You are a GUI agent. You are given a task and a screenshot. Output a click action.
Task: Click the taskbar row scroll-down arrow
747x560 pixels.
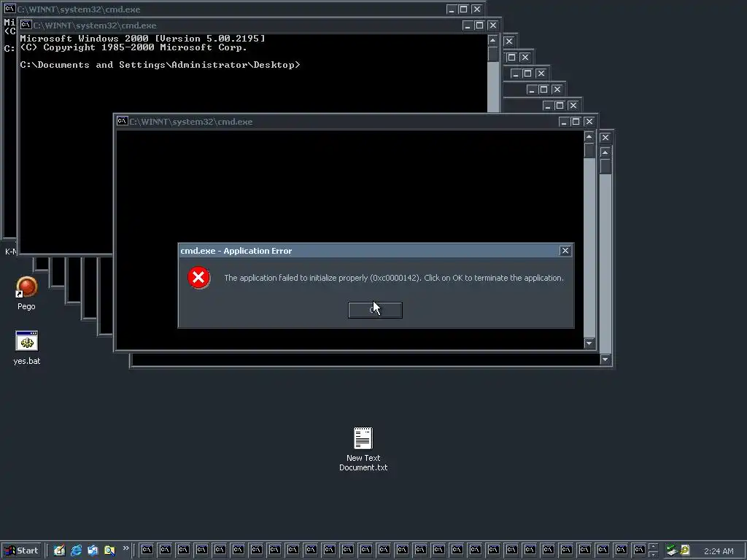(653, 554)
